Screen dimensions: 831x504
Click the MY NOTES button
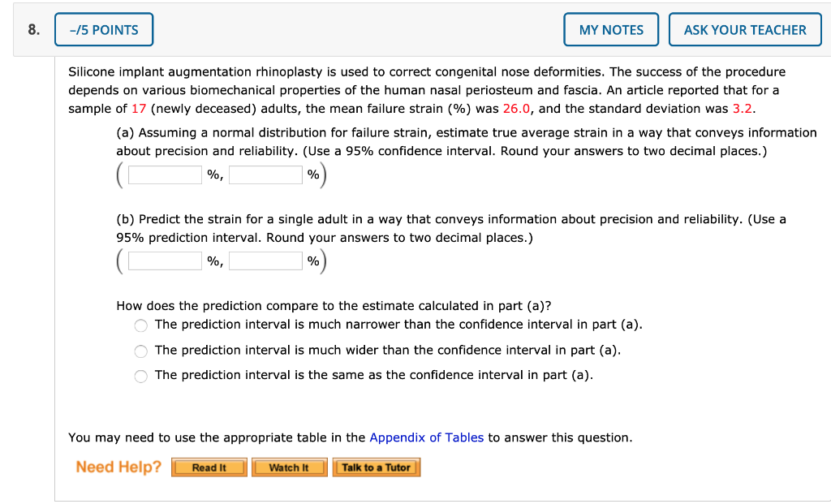tap(610, 29)
